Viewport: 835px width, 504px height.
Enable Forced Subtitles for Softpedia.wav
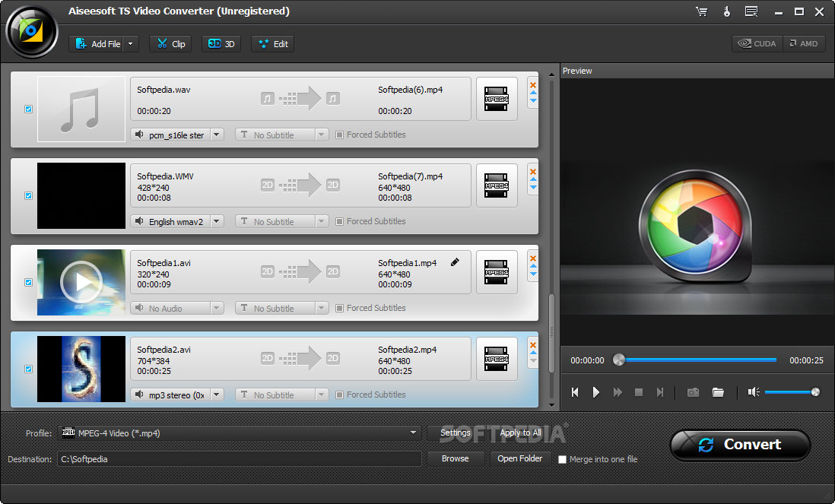339,135
